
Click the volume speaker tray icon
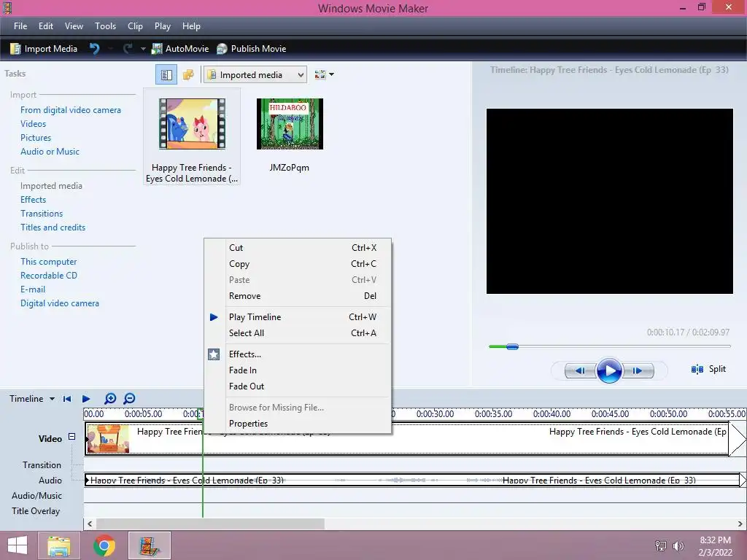point(678,546)
